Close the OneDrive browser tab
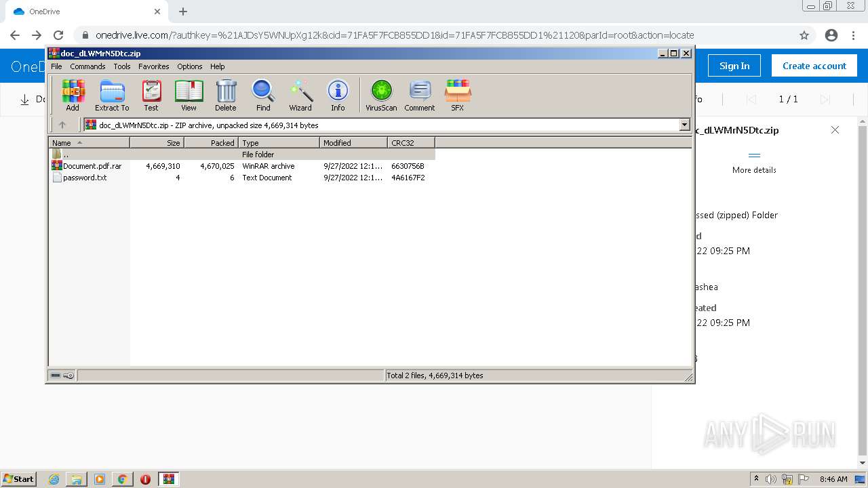Image resolution: width=868 pixels, height=488 pixels. [x=157, y=12]
